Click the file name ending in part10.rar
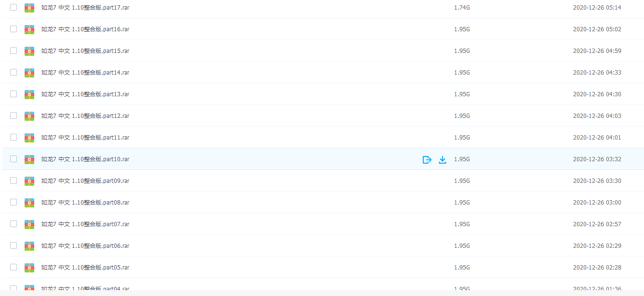The height and width of the screenshot is (296, 644). [85, 159]
